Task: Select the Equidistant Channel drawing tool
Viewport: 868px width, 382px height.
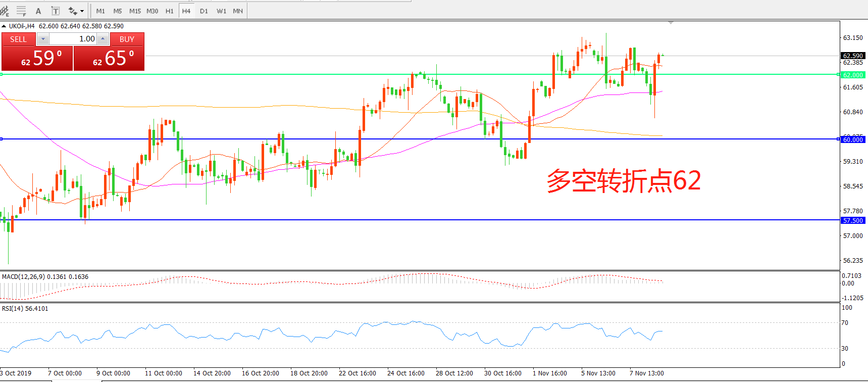Action: tap(5, 11)
